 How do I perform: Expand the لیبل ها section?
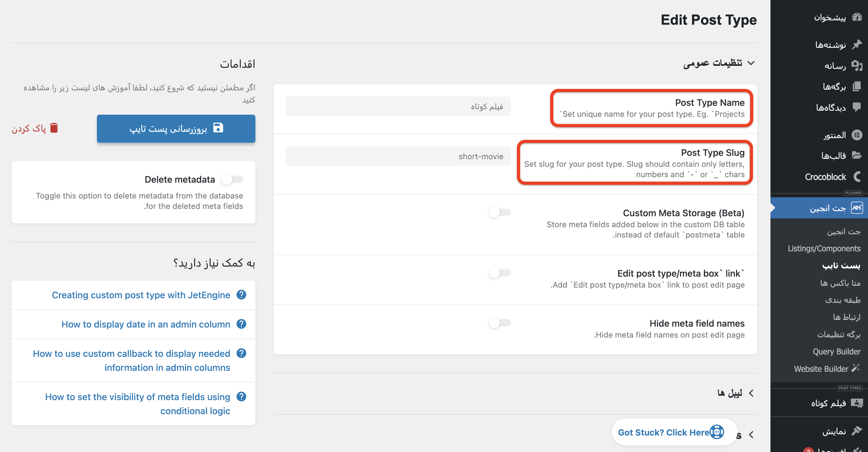[x=751, y=393]
